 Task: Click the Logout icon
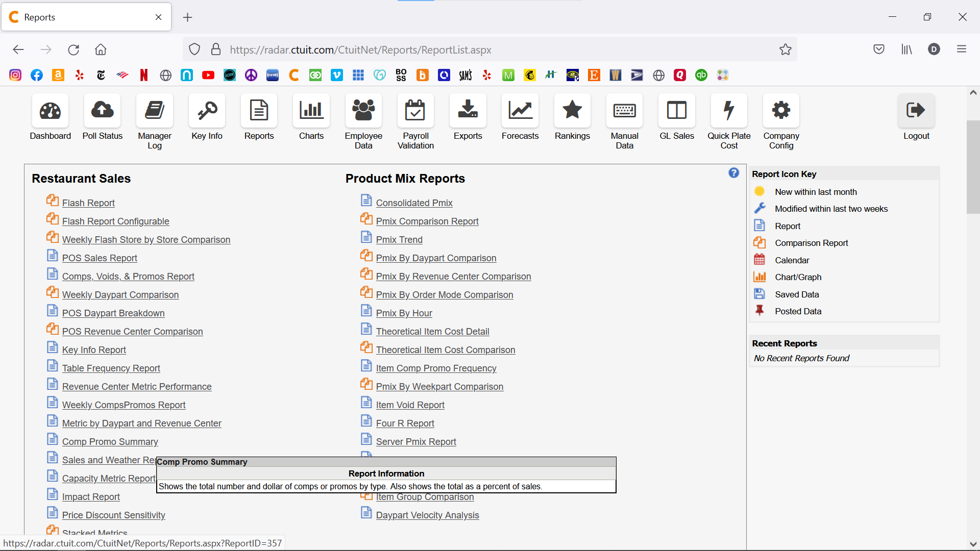pos(916,111)
